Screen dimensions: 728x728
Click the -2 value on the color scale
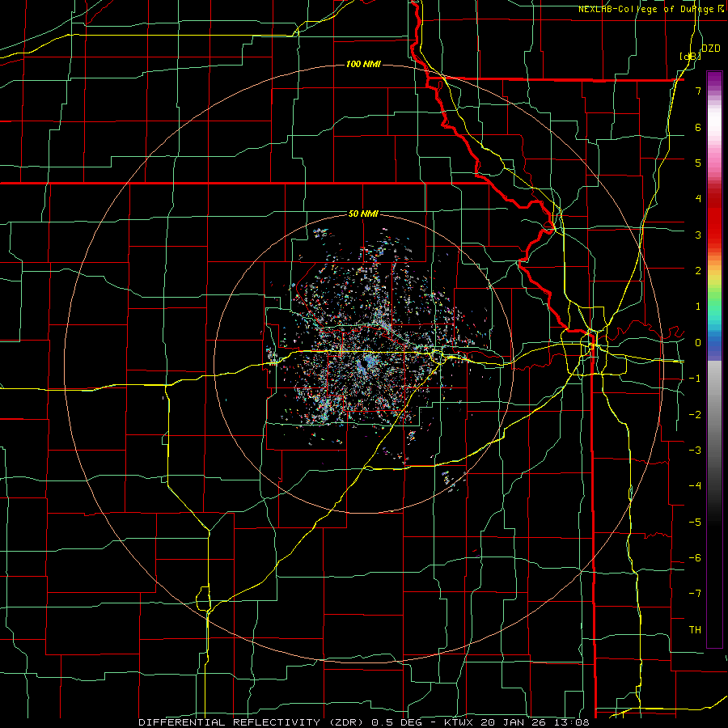pos(695,414)
